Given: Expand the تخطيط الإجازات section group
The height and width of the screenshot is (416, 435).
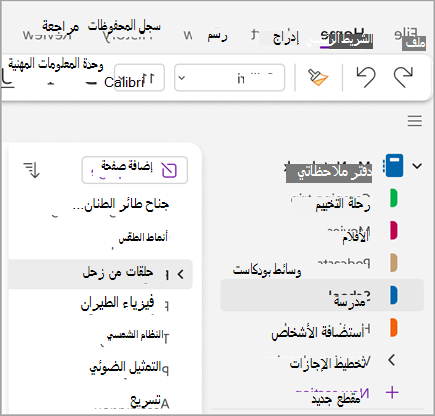Looking at the screenshot, I should pos(392,360).
